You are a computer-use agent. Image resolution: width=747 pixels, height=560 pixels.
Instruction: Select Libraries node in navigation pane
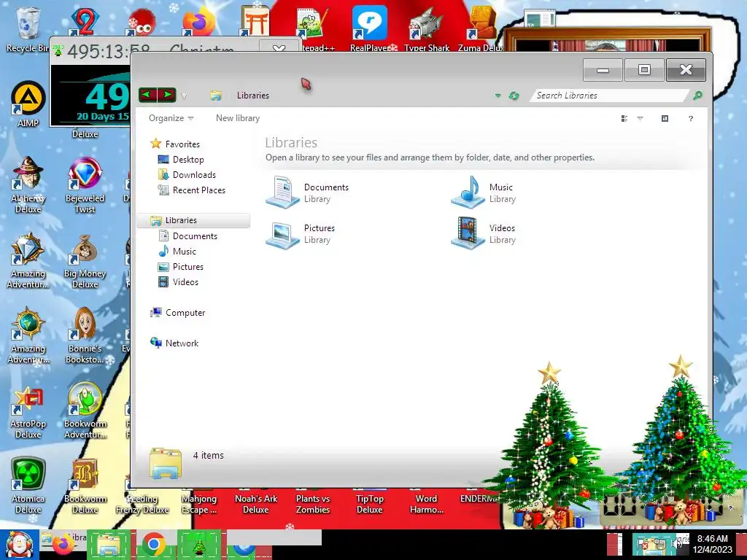[x=193, y=220]
